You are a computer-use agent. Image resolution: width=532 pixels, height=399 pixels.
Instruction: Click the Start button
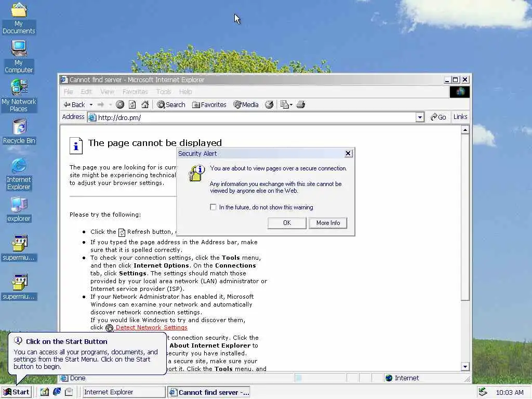tap(16, 392)
